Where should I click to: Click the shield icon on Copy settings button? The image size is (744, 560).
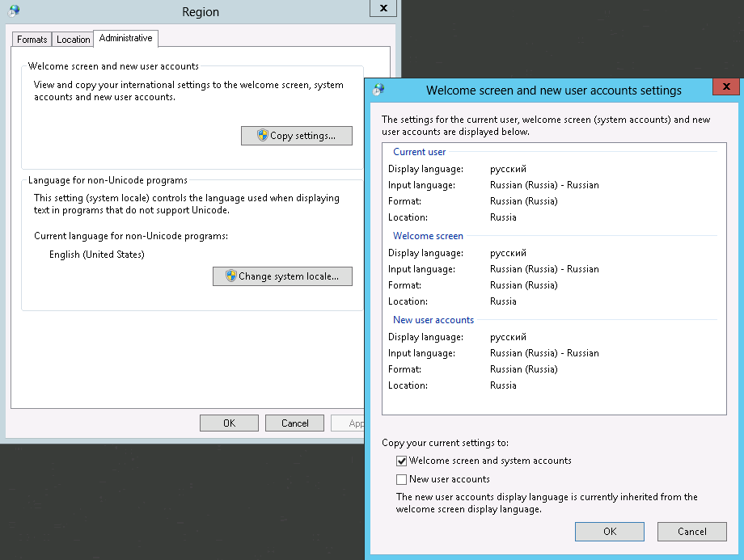pyautogui.click(x=262, y=136)
